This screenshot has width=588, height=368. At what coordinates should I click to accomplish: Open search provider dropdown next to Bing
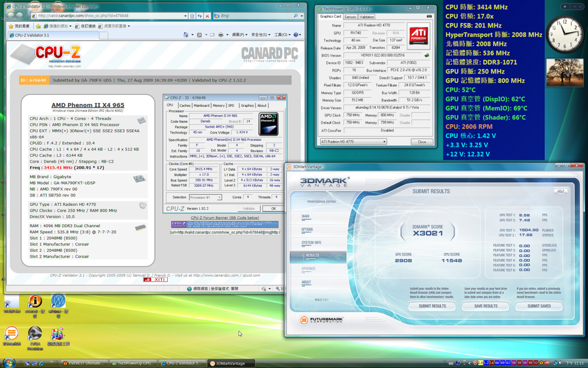(x=301, y=16)
